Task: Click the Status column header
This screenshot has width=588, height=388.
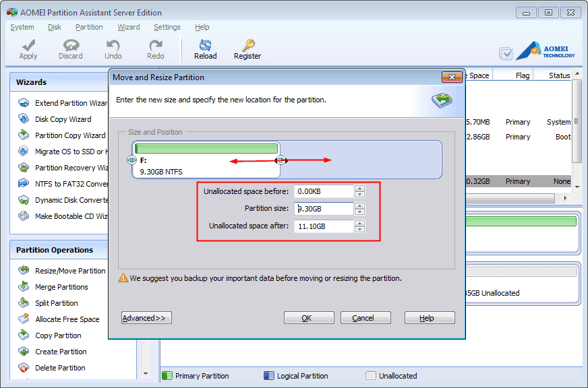Action: click(559, 75)
